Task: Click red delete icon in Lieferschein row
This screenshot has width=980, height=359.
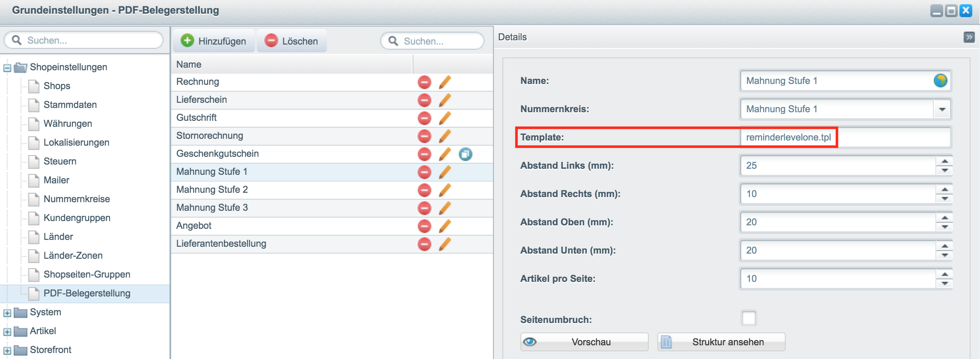Action: (424, 100)
